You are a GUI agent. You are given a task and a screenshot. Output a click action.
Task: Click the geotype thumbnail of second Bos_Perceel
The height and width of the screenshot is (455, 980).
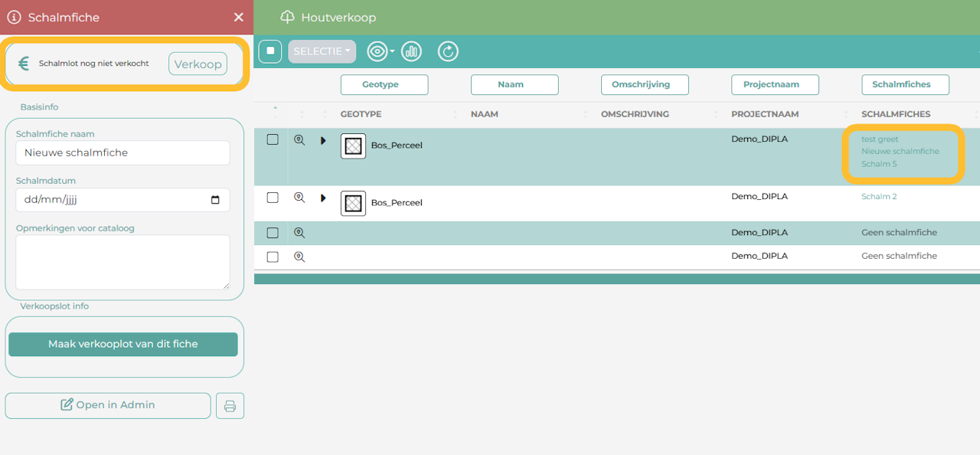(353, 203)
